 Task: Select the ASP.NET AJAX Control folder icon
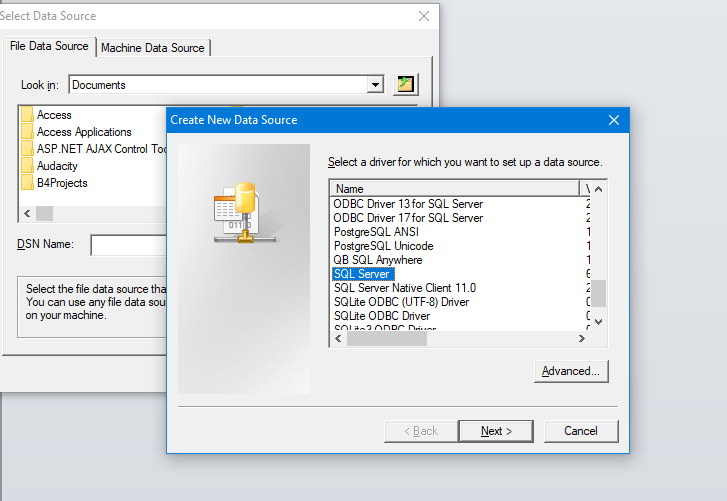point(27,149)
